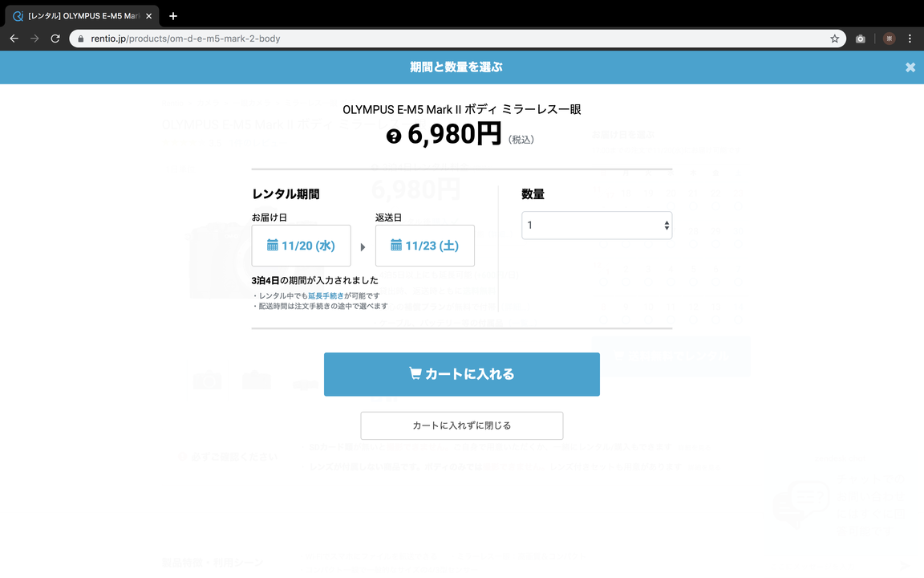
Task: Open the 延長手続き link
Action: tap(326, 295)
